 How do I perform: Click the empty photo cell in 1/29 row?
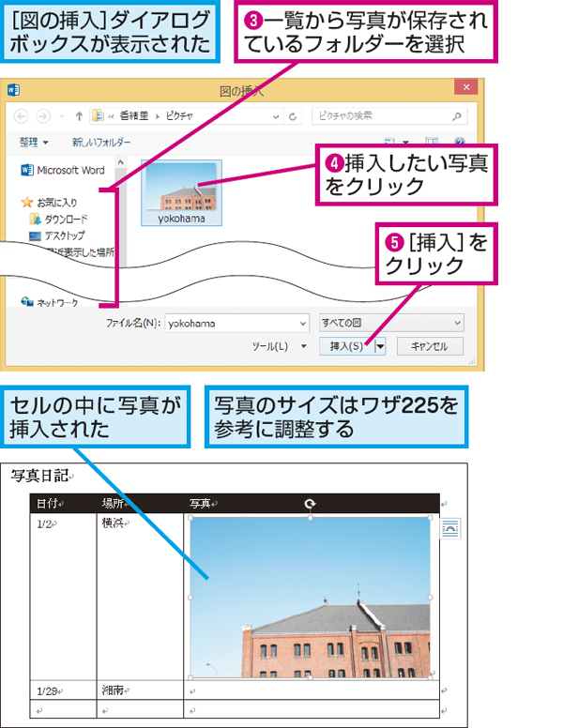[x=312, y=690]
